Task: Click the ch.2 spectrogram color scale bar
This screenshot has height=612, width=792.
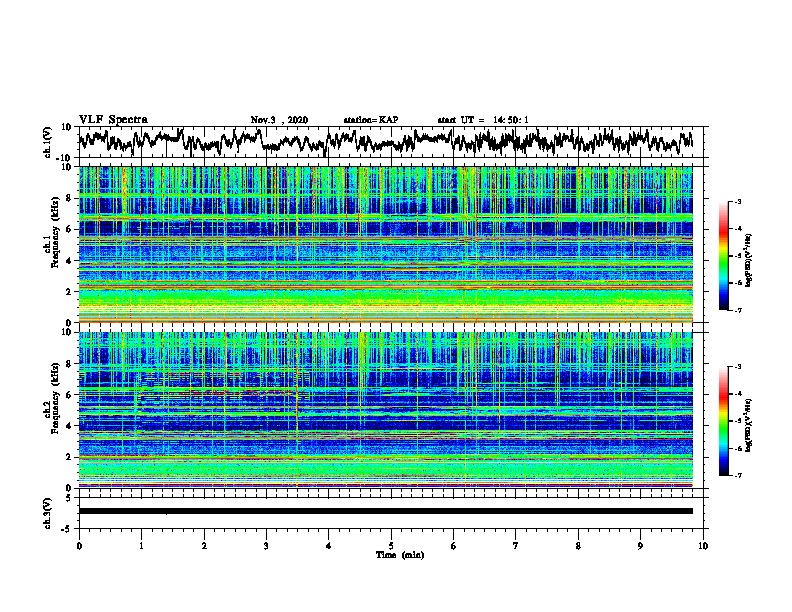Action: click(x=723, y=421)
